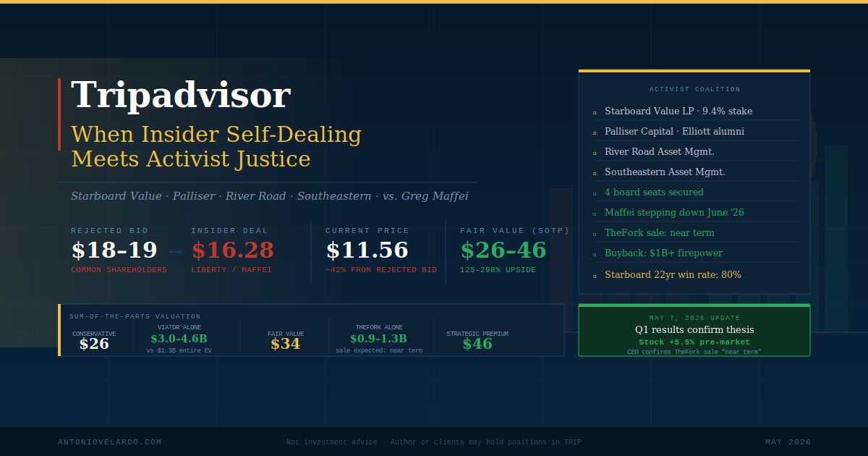The image size is (868, 456).
Task: Click the 'Stock +5.5% pre-market' line
Action: (x=694, y=342)
